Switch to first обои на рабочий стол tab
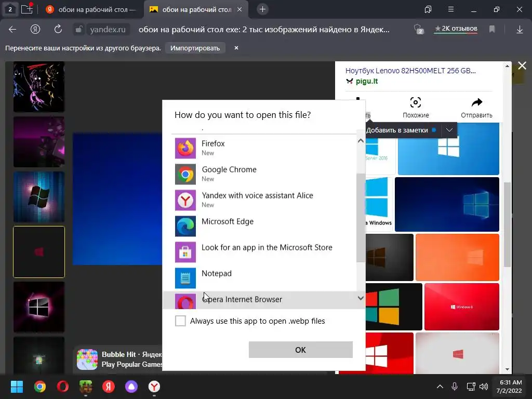The width and height of the screenshot is (532, 399). (x=91, y=9)
